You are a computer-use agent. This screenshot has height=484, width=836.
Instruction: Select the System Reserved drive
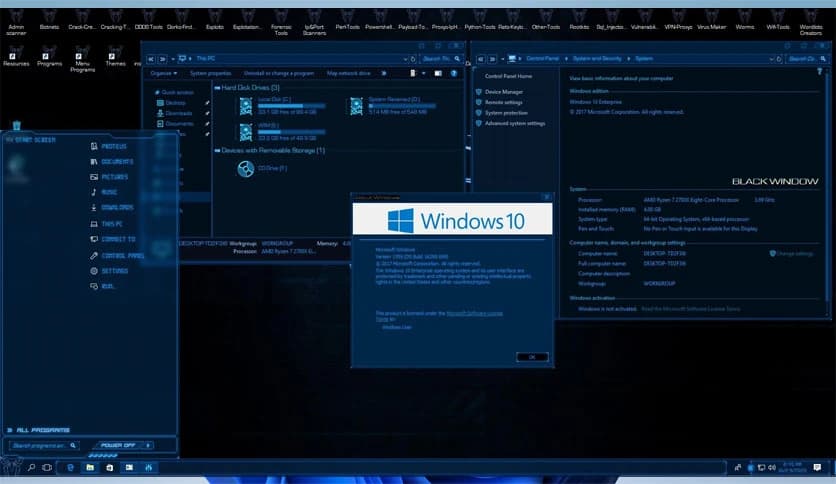(x=392, y=106)
